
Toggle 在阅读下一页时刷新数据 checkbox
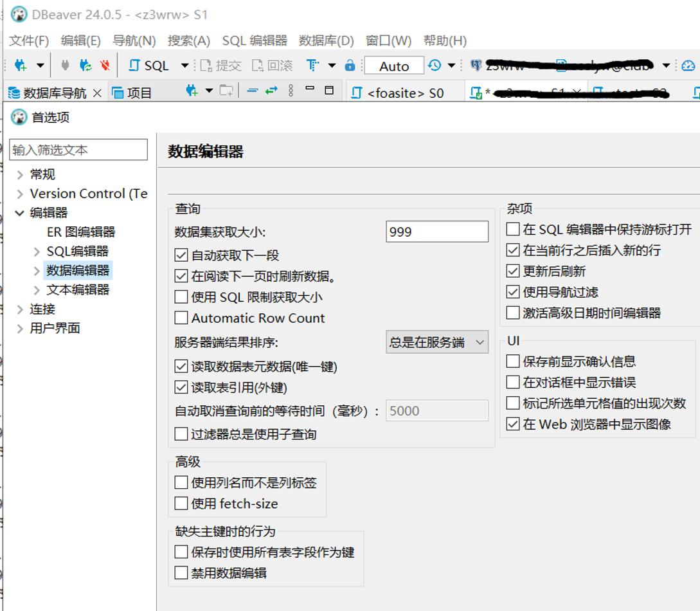point(181,276)
